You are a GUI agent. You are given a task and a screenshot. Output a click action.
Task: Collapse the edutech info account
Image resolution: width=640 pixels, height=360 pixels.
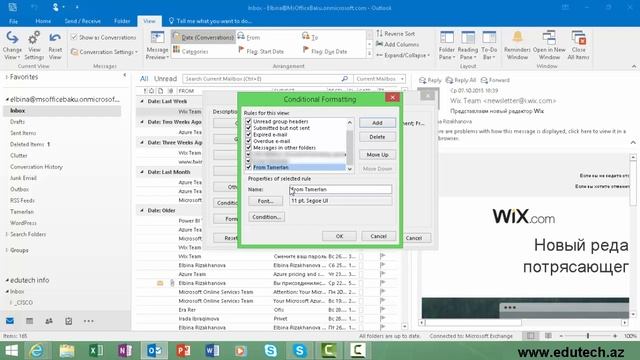pos(7,280)
